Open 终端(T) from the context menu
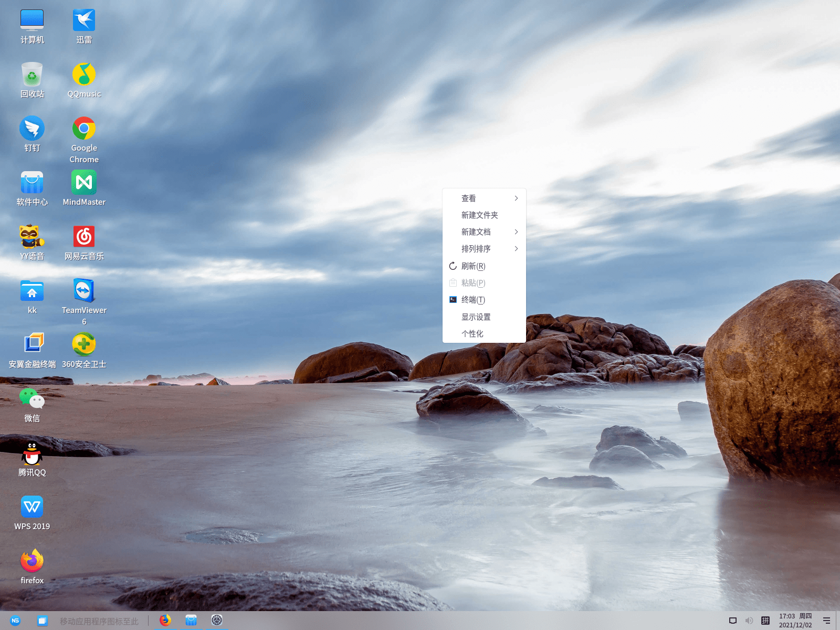Viewport: 840px width, 630px height. 474,300
